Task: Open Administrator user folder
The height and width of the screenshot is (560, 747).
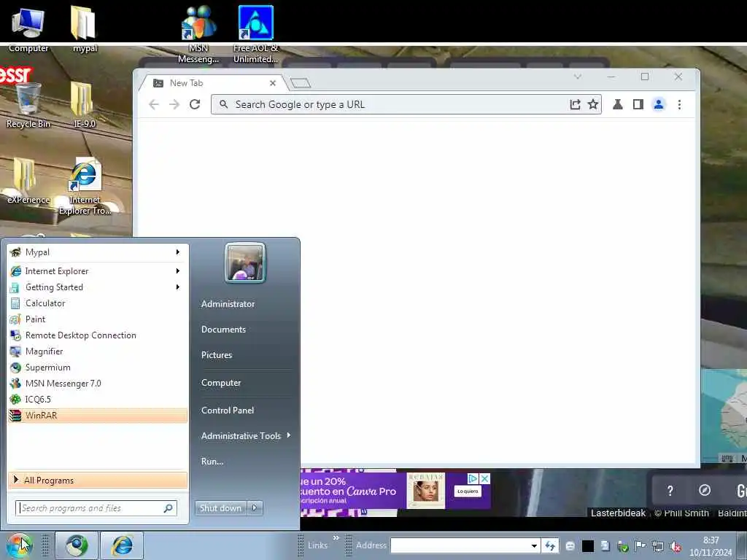Action: point(228,304)
